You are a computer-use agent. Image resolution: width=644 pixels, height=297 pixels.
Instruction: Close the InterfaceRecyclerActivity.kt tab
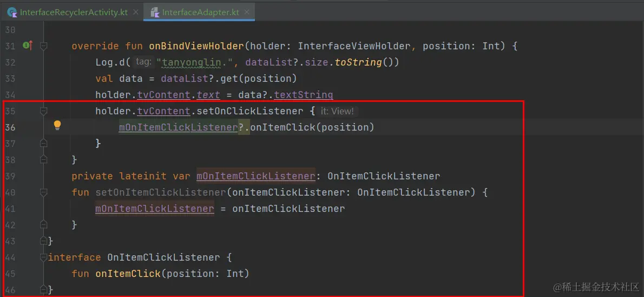click(x=136, y=12)
